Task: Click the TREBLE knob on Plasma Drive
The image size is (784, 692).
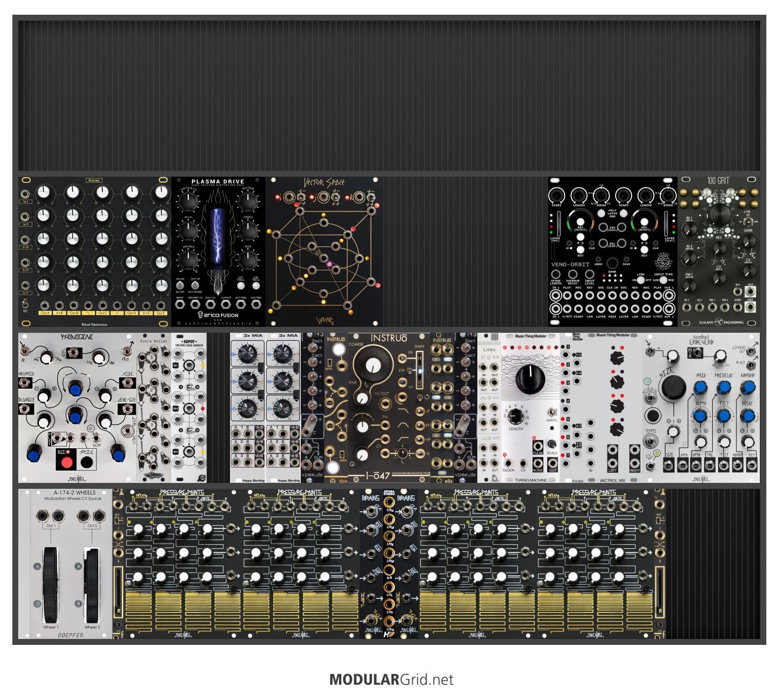Action: 248,231
